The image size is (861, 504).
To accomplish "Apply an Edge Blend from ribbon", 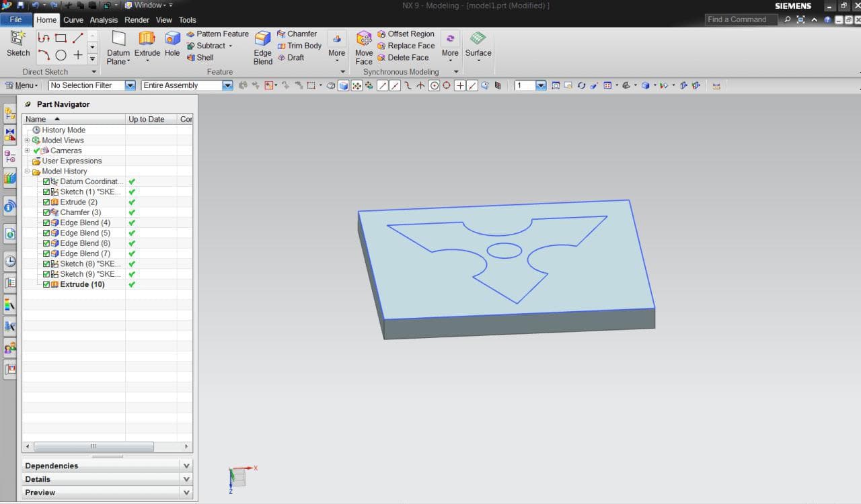I will pyautogui.click(x=262, y=47).
